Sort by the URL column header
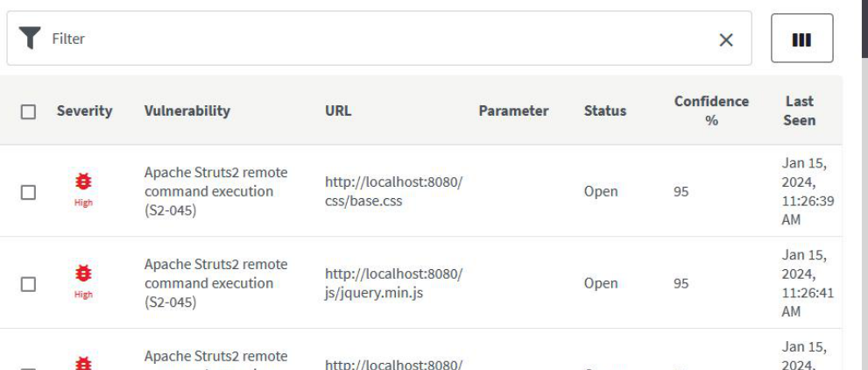This screenshot has height=370, width=868. click(337, 110)
